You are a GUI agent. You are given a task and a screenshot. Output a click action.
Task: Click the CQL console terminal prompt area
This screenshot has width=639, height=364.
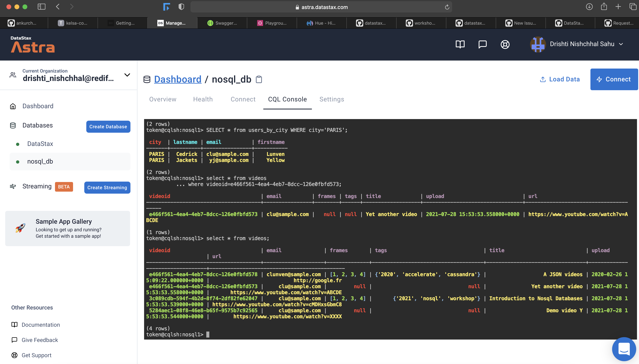point(300,334)
